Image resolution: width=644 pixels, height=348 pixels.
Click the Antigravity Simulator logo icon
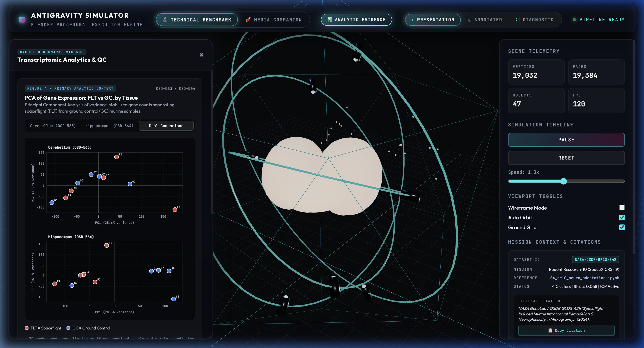(x=22, y=20)
